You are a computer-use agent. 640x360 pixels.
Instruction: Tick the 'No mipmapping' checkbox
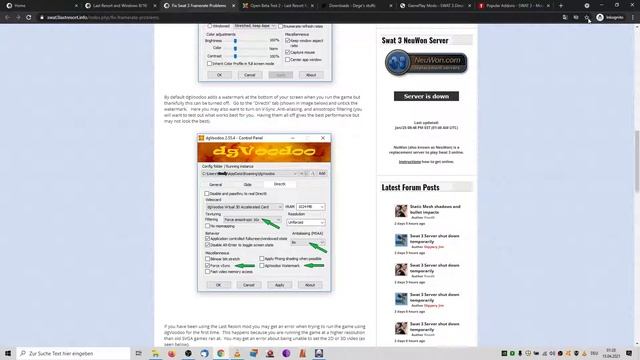207,226
